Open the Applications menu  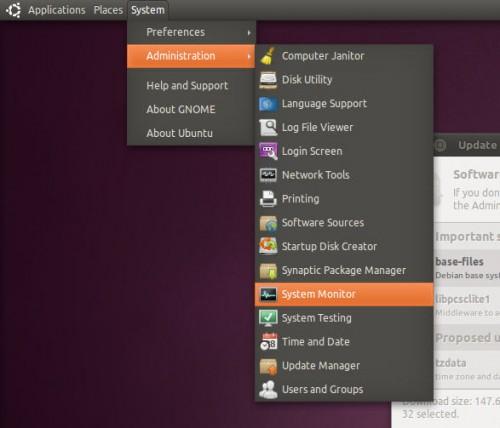[57, 10]
